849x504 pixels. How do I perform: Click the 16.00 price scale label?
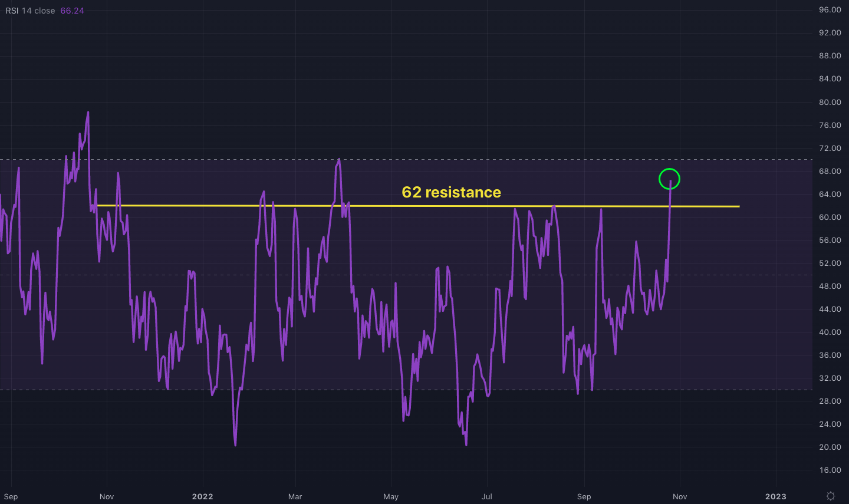(830, 470)
